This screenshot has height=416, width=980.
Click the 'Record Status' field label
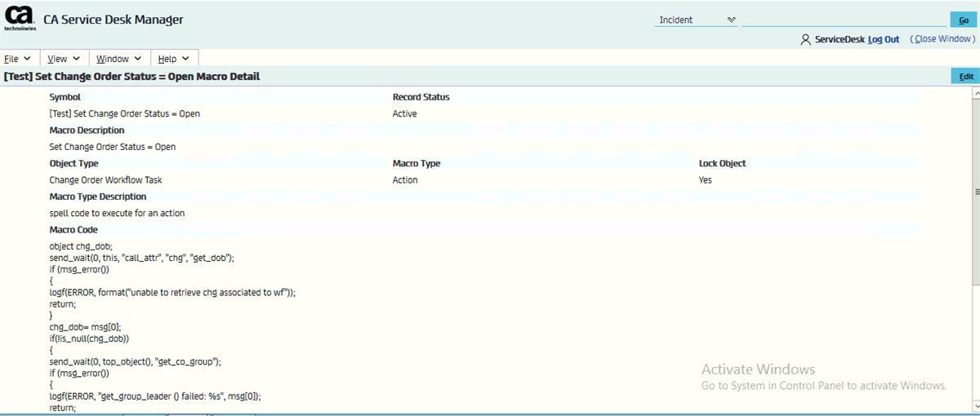[421, 97]
